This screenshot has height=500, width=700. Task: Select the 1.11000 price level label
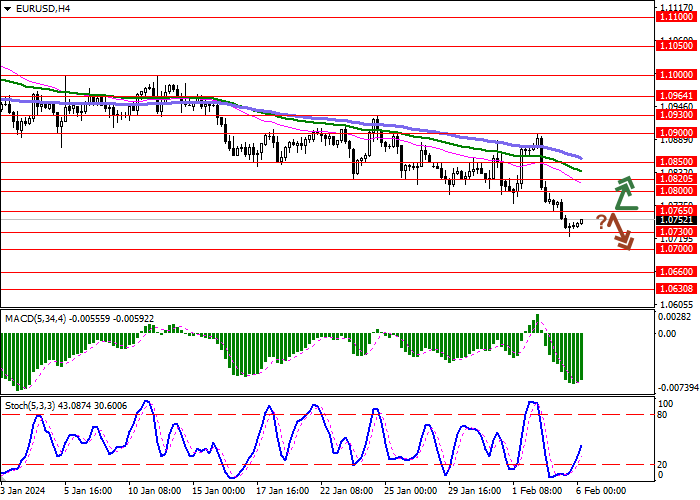coord(677,17)
